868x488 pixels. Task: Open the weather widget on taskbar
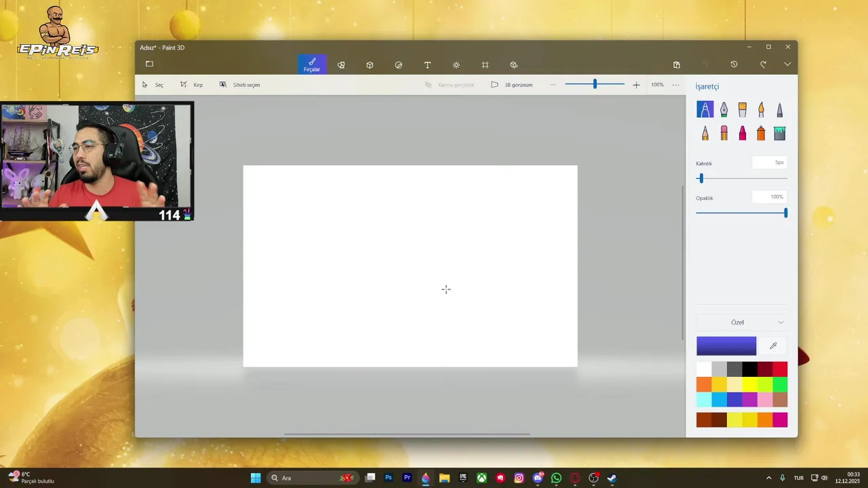click(x=31, y=478)
